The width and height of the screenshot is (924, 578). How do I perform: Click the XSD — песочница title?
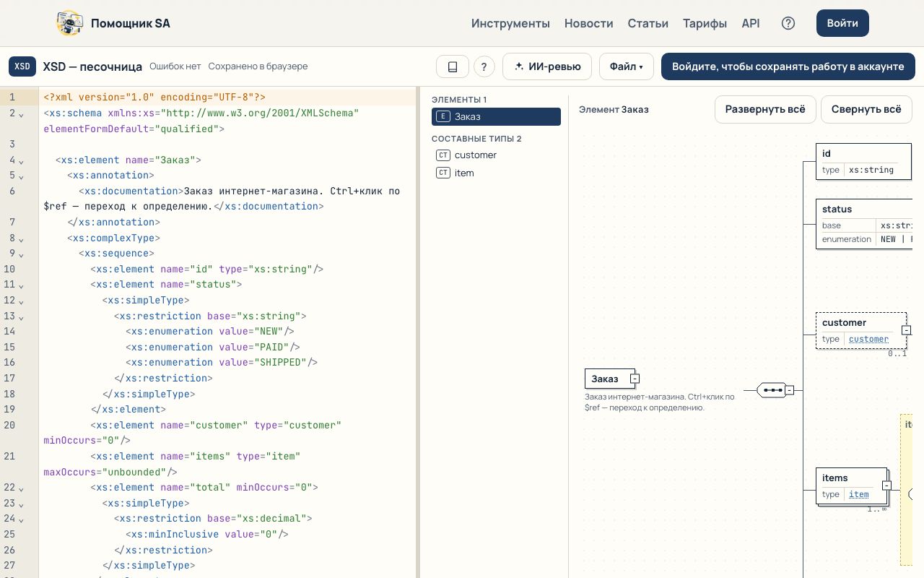[x=92, y=66]
